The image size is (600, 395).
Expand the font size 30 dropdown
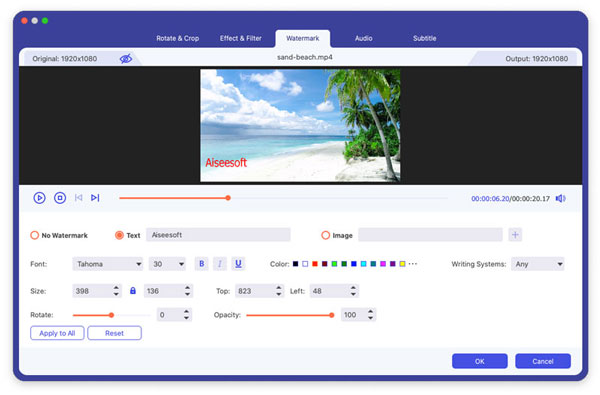click(167, 264)
